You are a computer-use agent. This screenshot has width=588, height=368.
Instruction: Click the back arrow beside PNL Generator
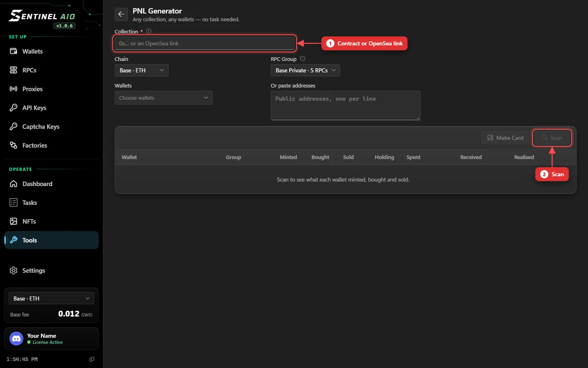coord(121,14)
